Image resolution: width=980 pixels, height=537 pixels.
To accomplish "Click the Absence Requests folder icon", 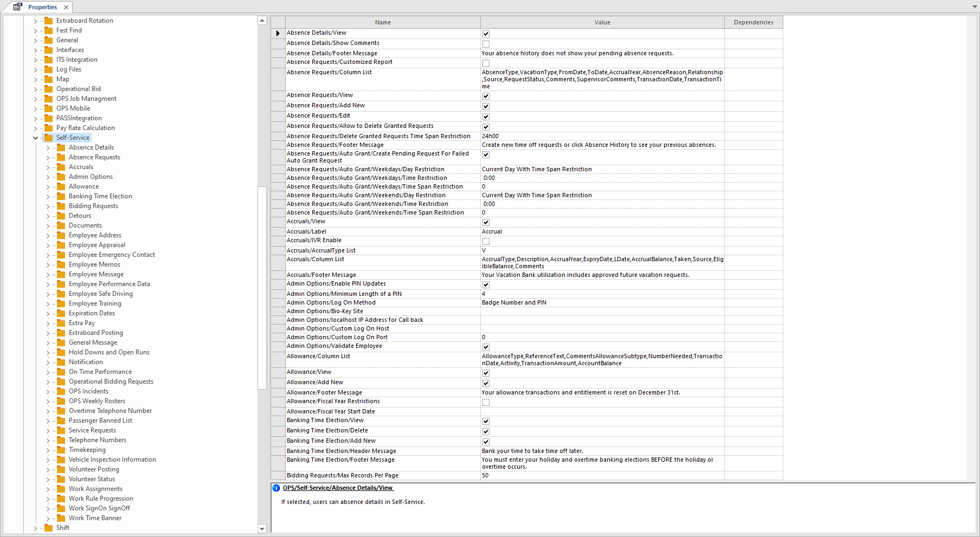I will [x=61, y=157].
